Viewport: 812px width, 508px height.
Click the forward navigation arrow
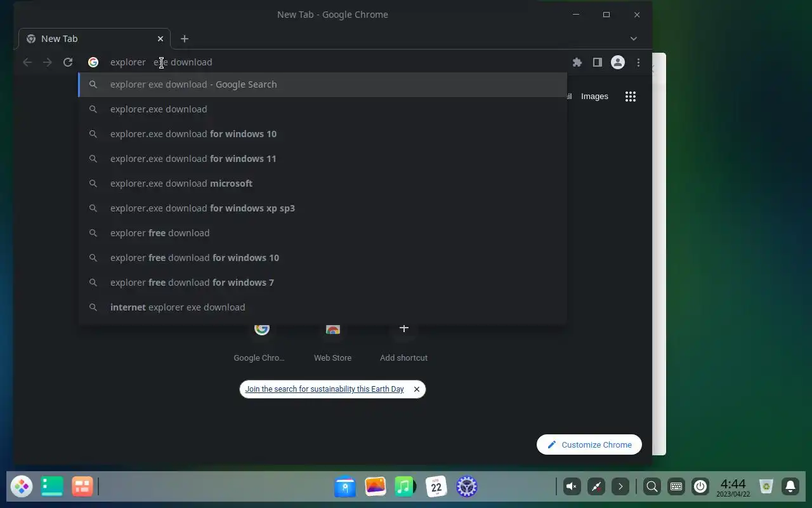point(48,62)
